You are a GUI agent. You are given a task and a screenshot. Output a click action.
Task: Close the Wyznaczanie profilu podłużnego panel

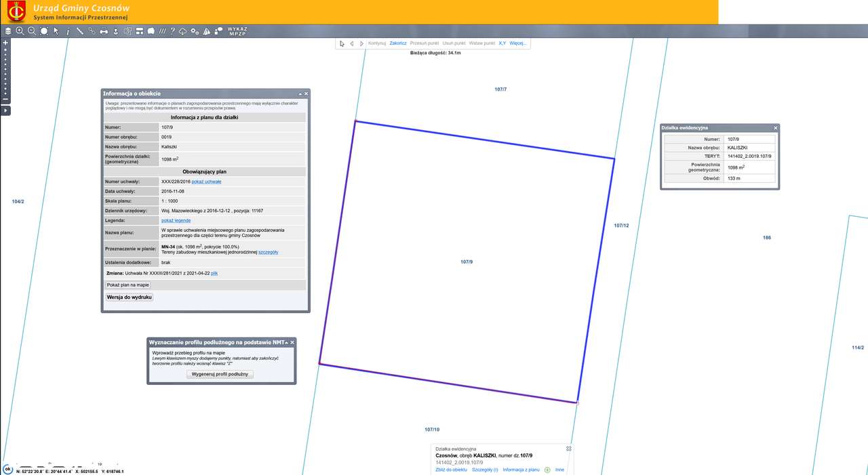point(292,342)
